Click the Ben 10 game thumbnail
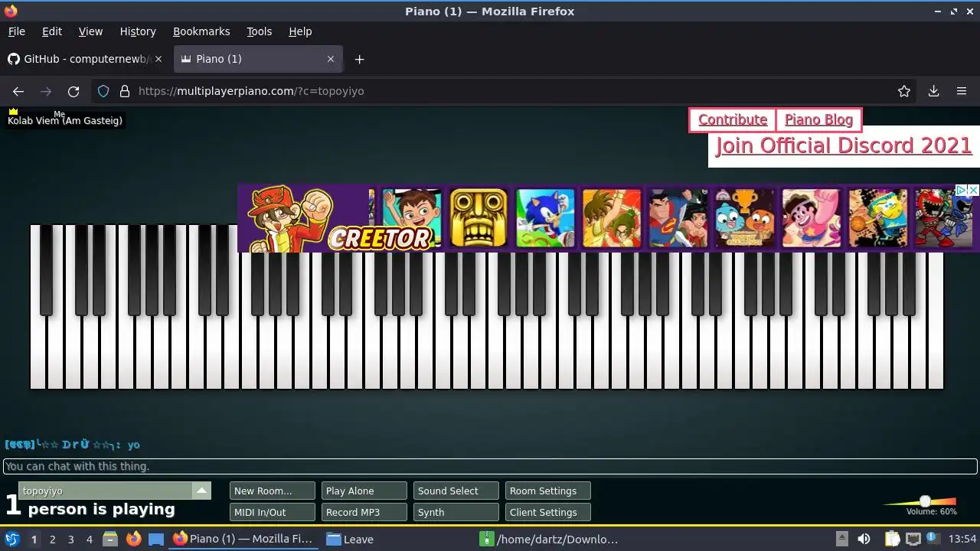This screenshot has height=551, width=980. pos(412,218)
